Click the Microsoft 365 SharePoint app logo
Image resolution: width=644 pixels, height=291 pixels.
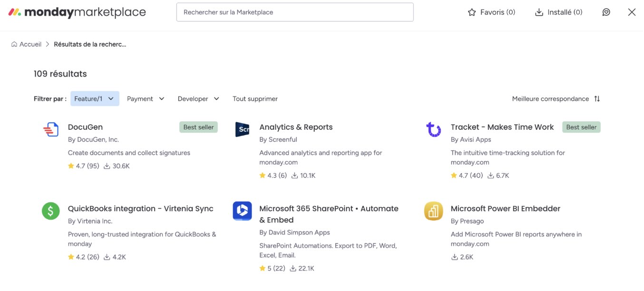242,211
